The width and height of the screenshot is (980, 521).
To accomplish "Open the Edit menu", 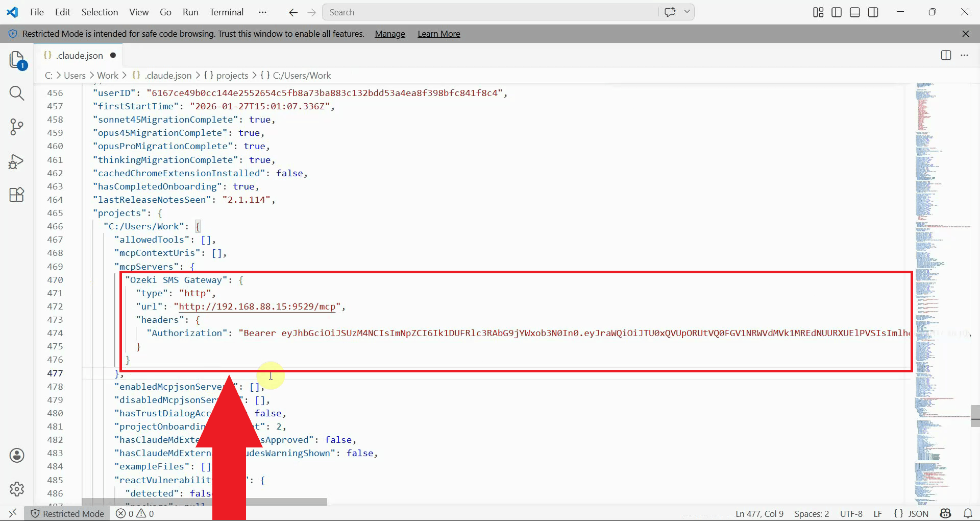I will 63,12.
